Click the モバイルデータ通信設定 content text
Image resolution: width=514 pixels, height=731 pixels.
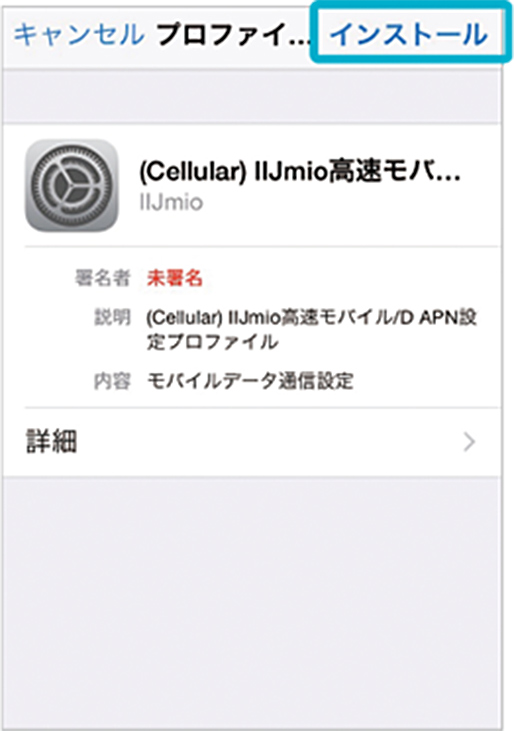point(250,381)
